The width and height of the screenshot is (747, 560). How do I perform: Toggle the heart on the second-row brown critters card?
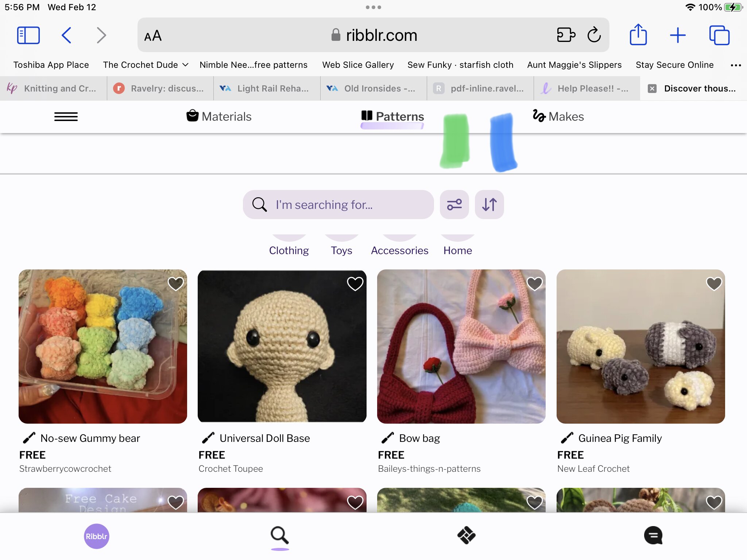click(x=714, y=502)
